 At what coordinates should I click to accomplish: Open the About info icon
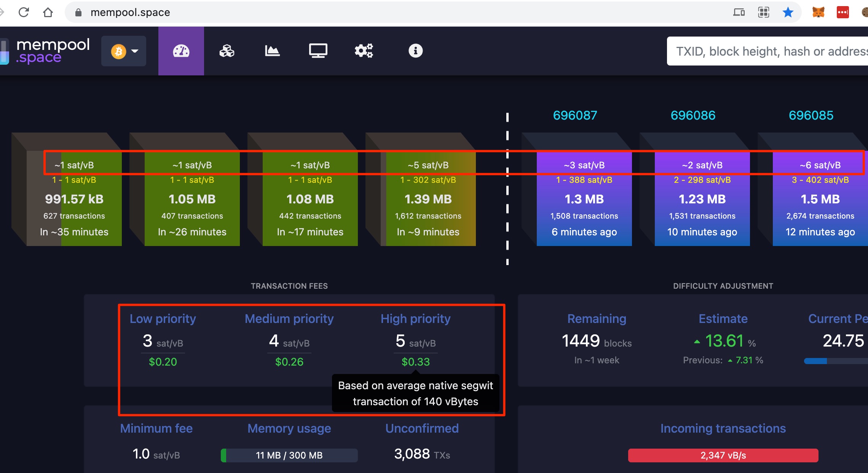point(415,51)
